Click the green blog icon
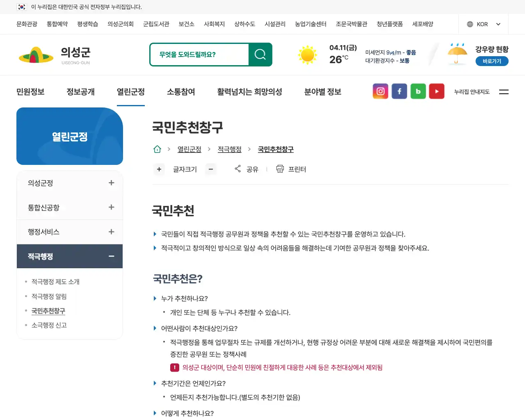Viewport: 525px width, 420px height. [x=418, y=91]
